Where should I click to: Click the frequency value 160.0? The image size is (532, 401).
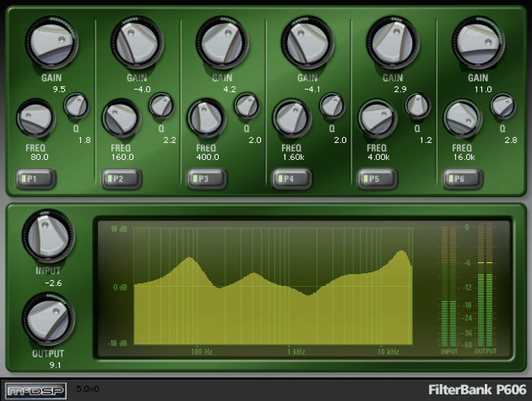tap(122, 157)
